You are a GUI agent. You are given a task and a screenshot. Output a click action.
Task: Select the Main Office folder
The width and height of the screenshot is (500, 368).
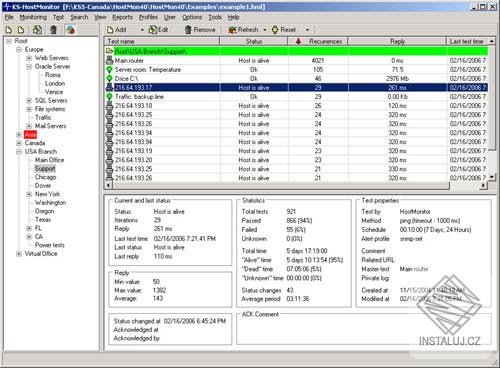point(49,160)
